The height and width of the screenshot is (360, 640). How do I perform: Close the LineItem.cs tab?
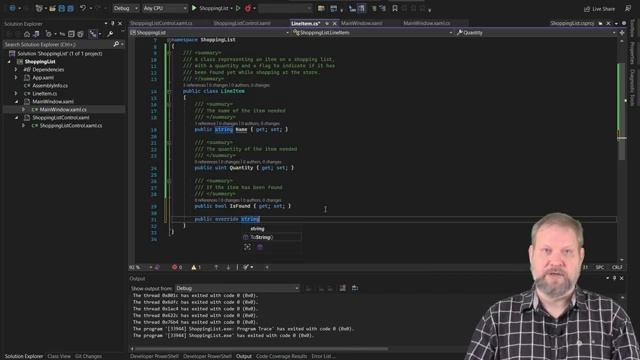pyautogui.click(x=334, y=23)
